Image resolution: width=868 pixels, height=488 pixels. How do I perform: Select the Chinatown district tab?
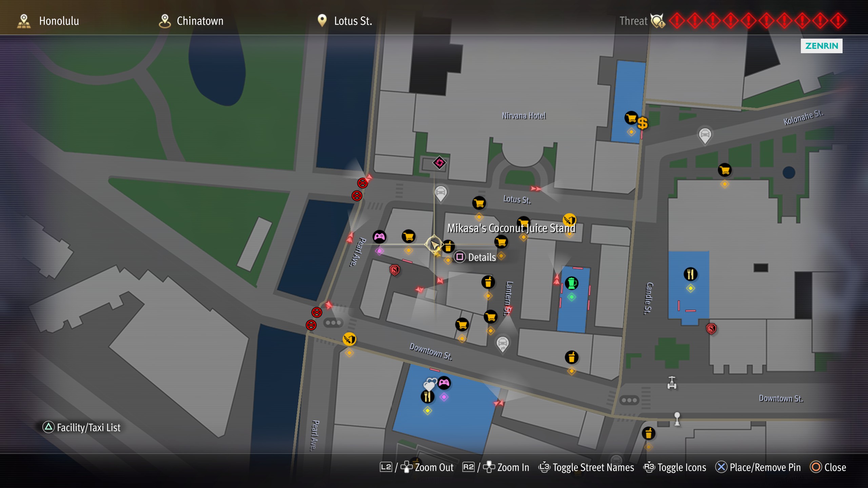coord(191,21)
